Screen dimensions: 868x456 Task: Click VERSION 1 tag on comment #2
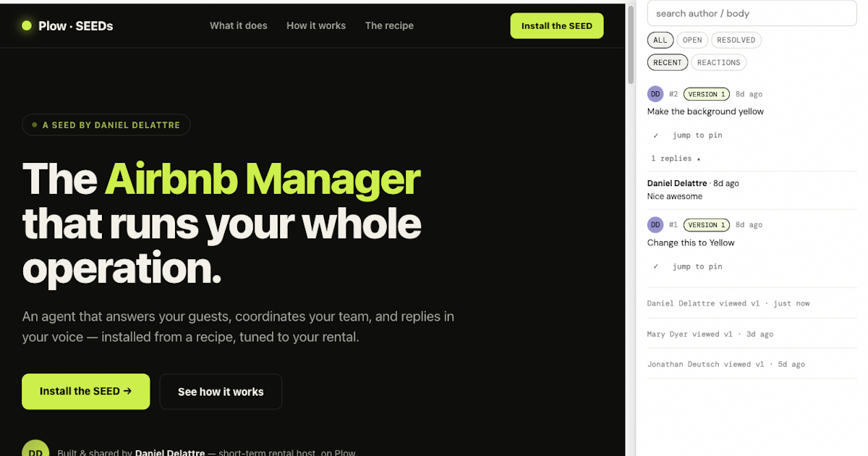(x=707, y=94)
